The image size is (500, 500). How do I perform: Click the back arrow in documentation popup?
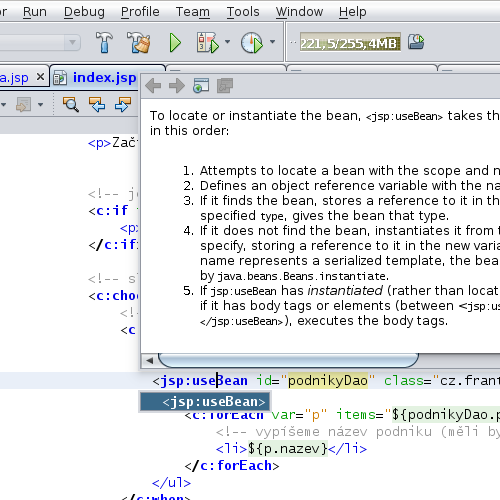[x=153, y=86]
